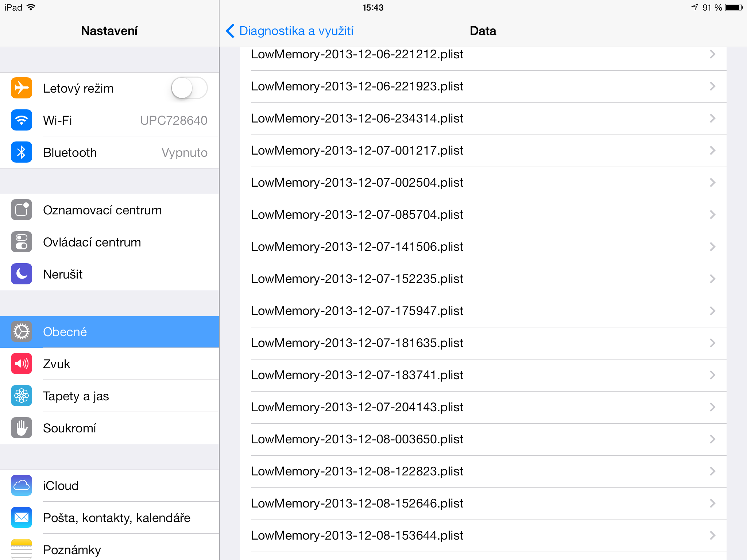Screen dimensions: 747x560
Task: Tap the Bluetooth settings icon
Action: [22, 152]
